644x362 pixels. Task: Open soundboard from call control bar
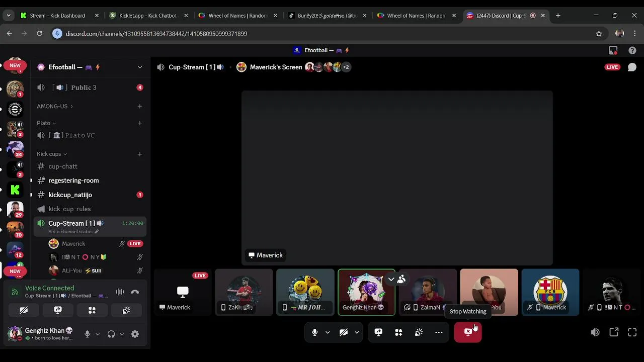point(419,332)
